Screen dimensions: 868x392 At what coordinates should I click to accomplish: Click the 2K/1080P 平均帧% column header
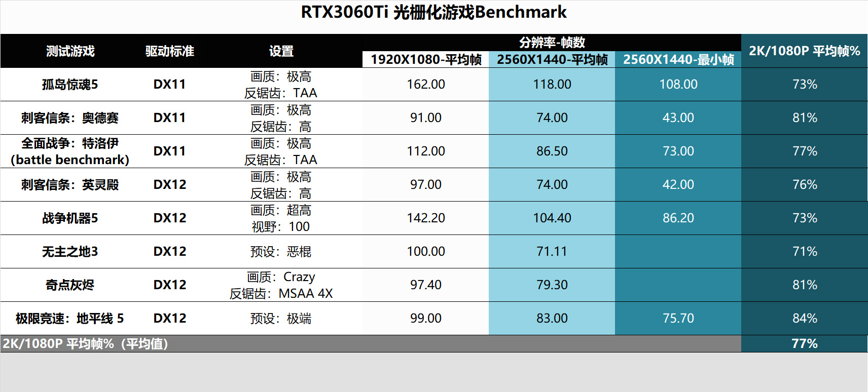pos(805,51)
